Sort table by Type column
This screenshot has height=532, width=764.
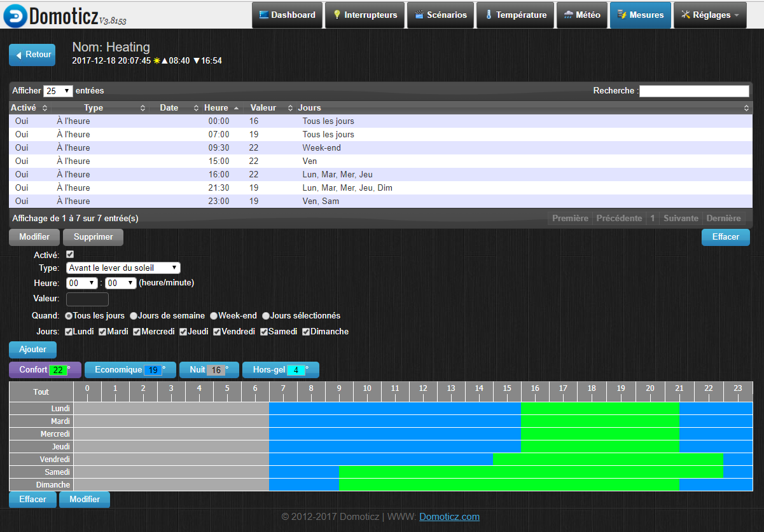click(x=99, y=108)
